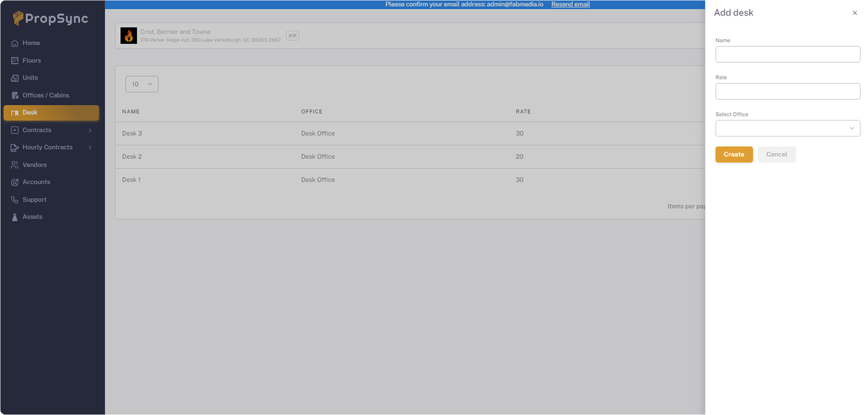868x415 pixels.
Task: Click Crist, Bernier and Towne company name
Action: coord(175,32)
